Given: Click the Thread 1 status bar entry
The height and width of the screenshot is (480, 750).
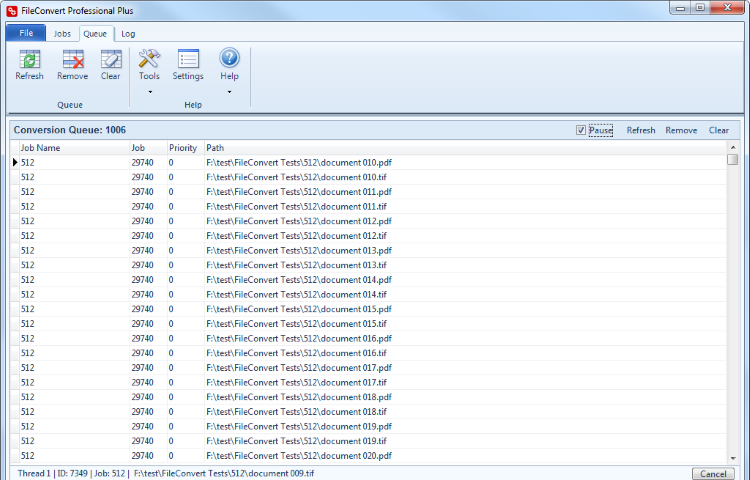Looking at the screenshot, I should pos(34,474).
